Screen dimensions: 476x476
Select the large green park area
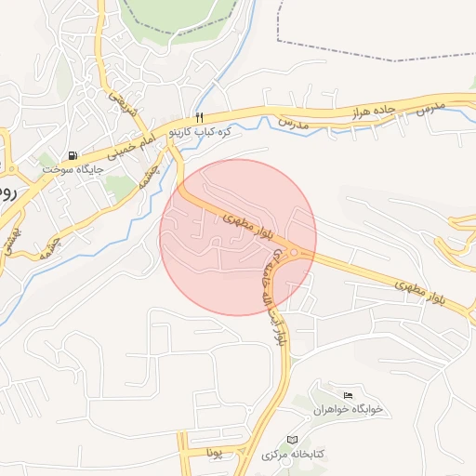pyautogui.click(x=178, y=17)
